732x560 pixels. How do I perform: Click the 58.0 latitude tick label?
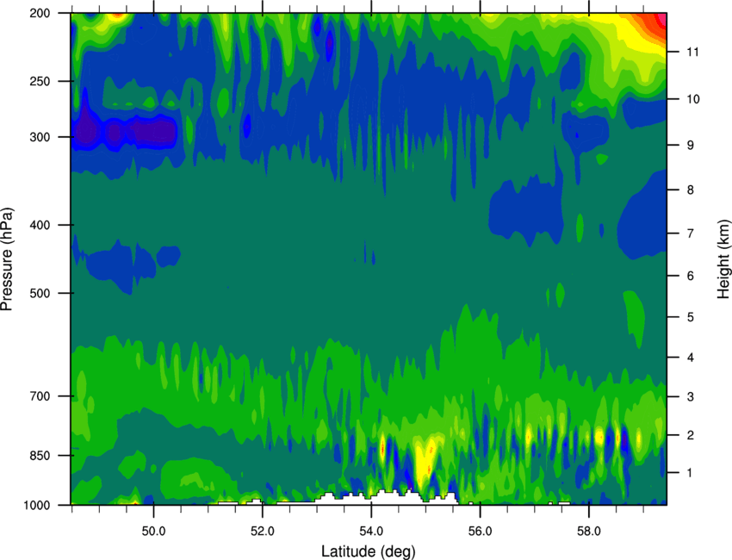click(589, 532)
